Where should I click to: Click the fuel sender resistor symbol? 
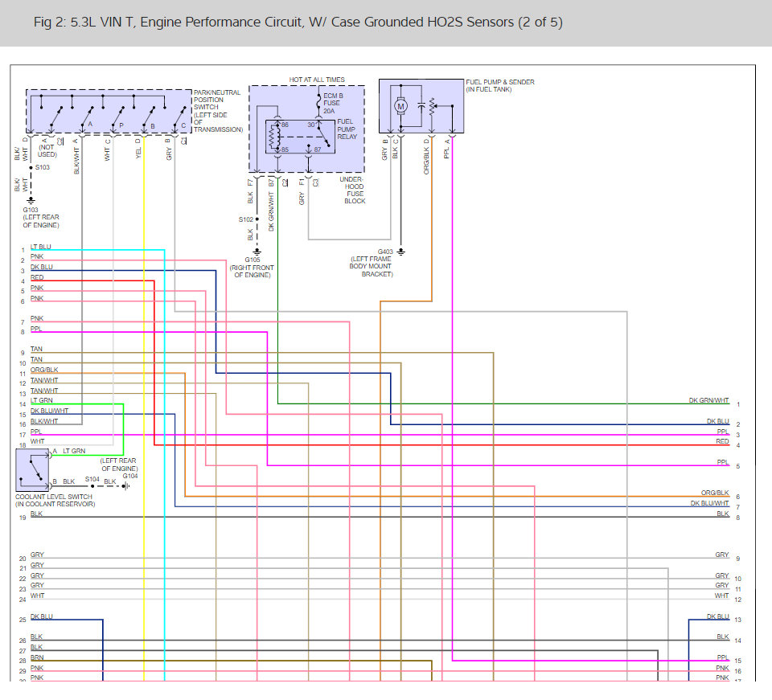432,106
